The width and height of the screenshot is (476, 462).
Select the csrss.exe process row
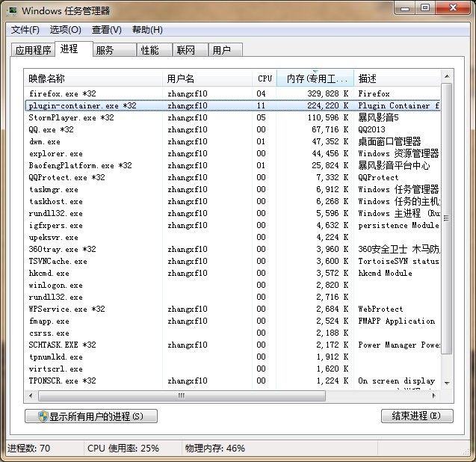point(232,333)
